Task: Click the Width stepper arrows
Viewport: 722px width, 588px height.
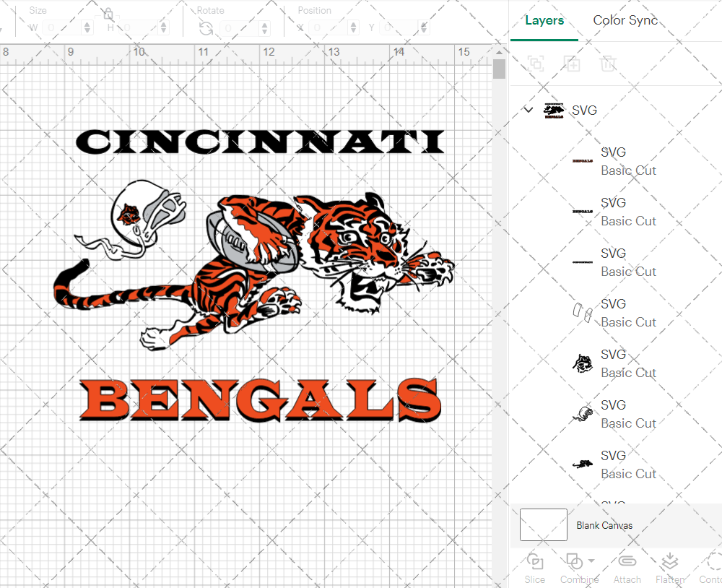Action: click(x=88, y=28)
